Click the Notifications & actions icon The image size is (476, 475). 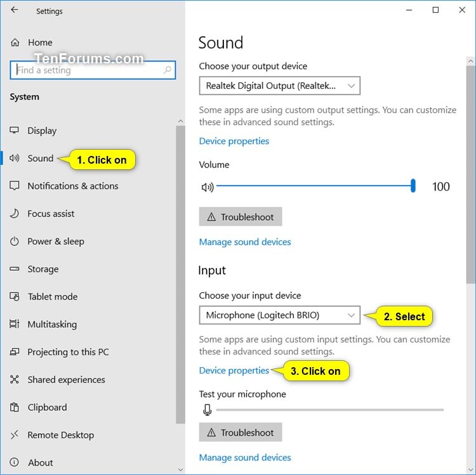click(x=14, y=186)
